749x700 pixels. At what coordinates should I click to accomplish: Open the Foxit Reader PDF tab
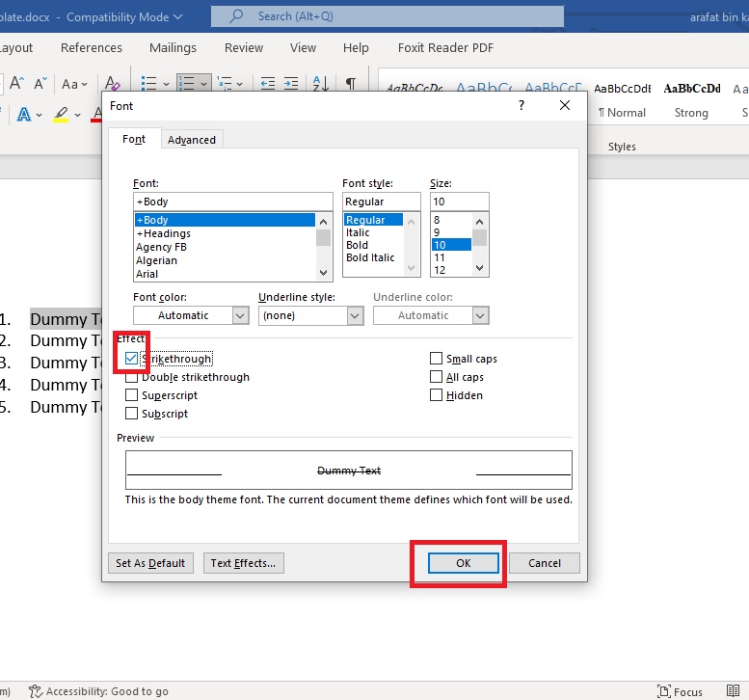click(x=445, y=48)
